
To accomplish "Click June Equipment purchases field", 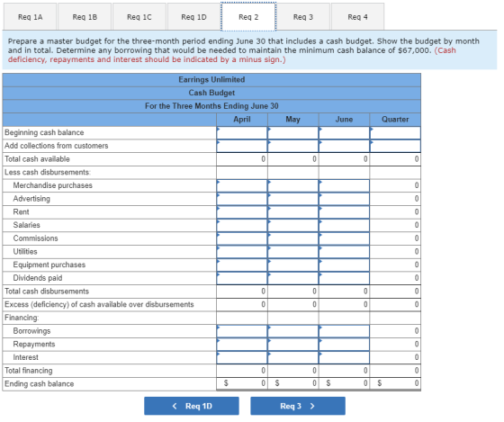I will (344, 265).
